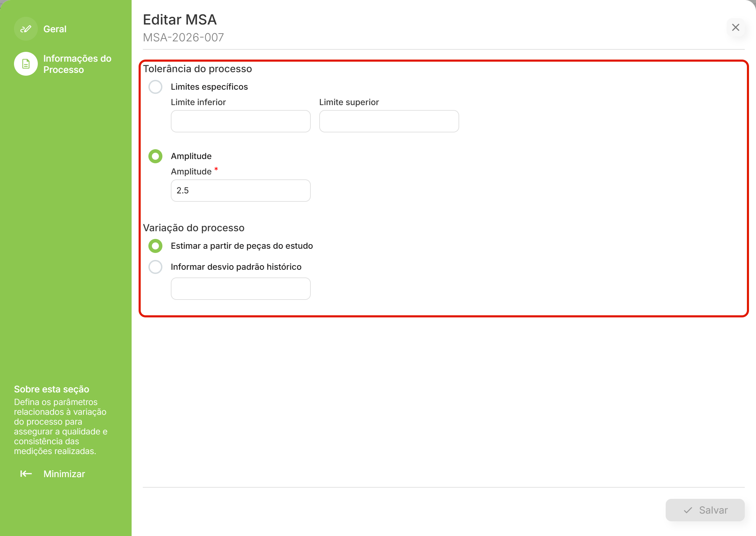
Task: Click the Amplitude field containing 2.5
Action: 241,191
